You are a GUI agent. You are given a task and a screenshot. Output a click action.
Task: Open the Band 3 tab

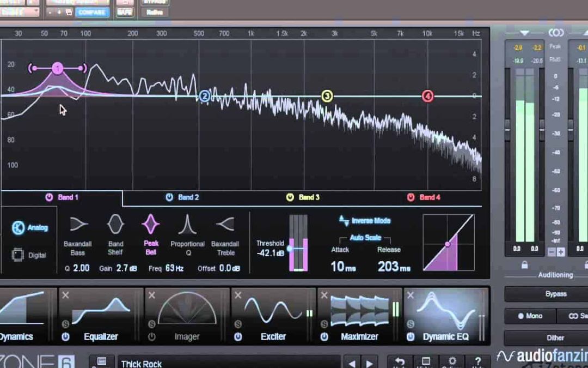tap(303, 197)
